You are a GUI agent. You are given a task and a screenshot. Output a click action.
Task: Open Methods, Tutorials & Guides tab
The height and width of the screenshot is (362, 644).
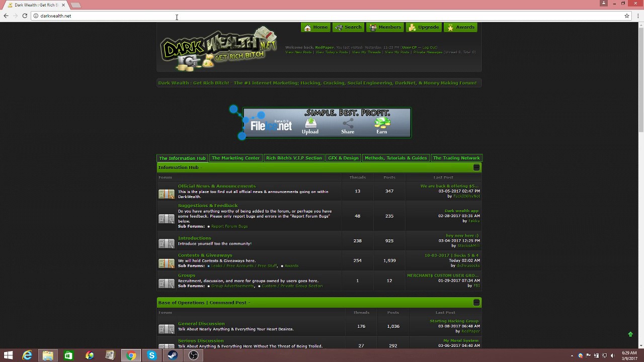click(395, 158)
